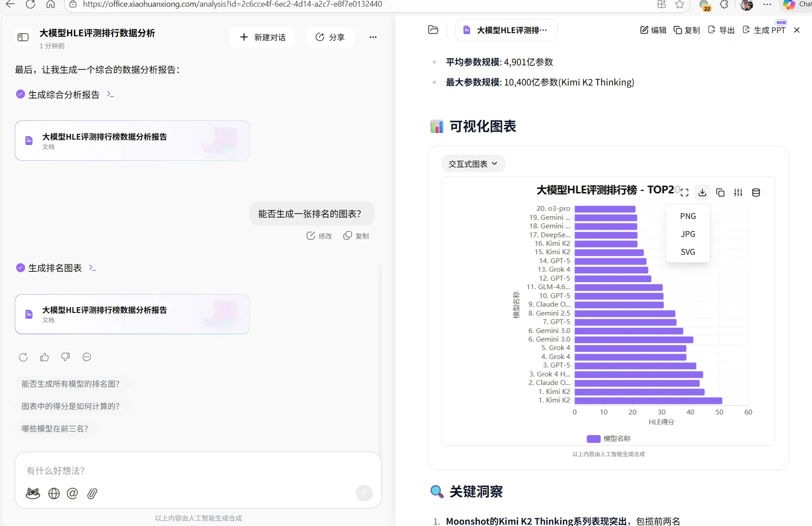This screenshot has height=526, width=812.
Task: Click the attachment paperclip icon
Action: click(x=92, y=493)
